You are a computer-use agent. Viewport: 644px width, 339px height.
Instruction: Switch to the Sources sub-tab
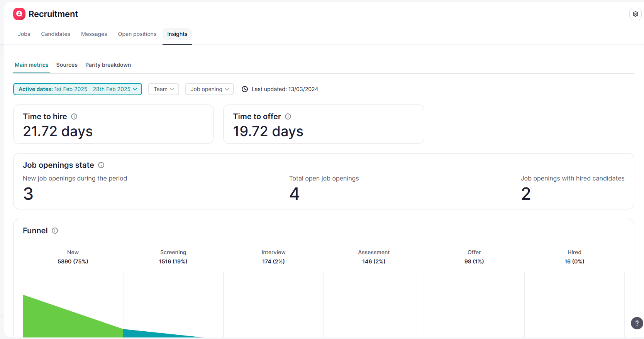67,65
